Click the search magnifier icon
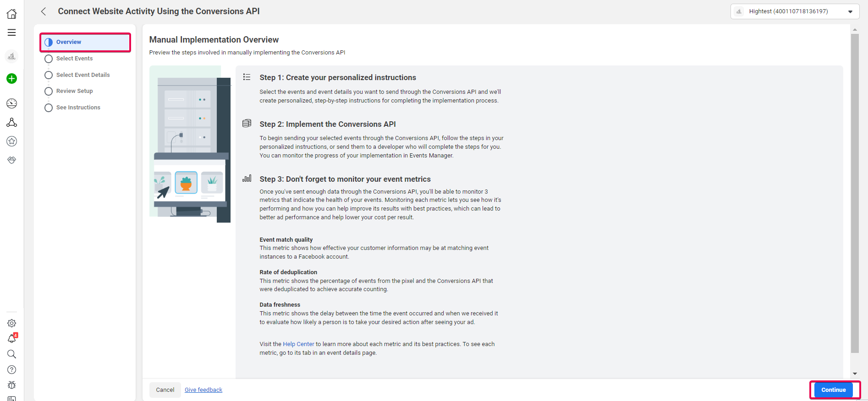Screen dimensions: 868x401 [12, 354]
